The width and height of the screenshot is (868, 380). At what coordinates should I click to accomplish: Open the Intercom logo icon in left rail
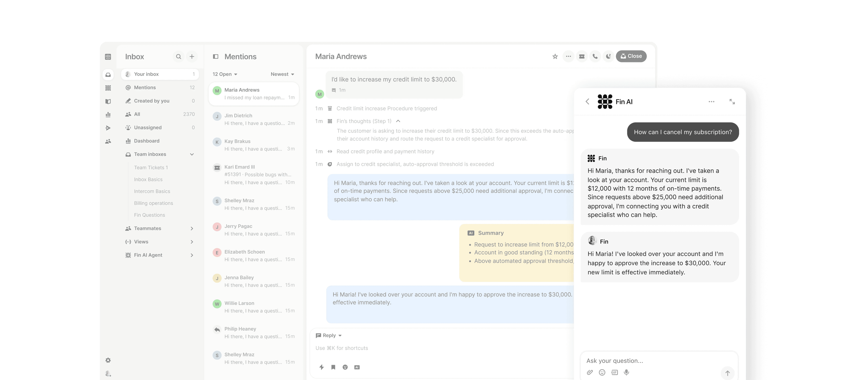[x=108, y=57]
